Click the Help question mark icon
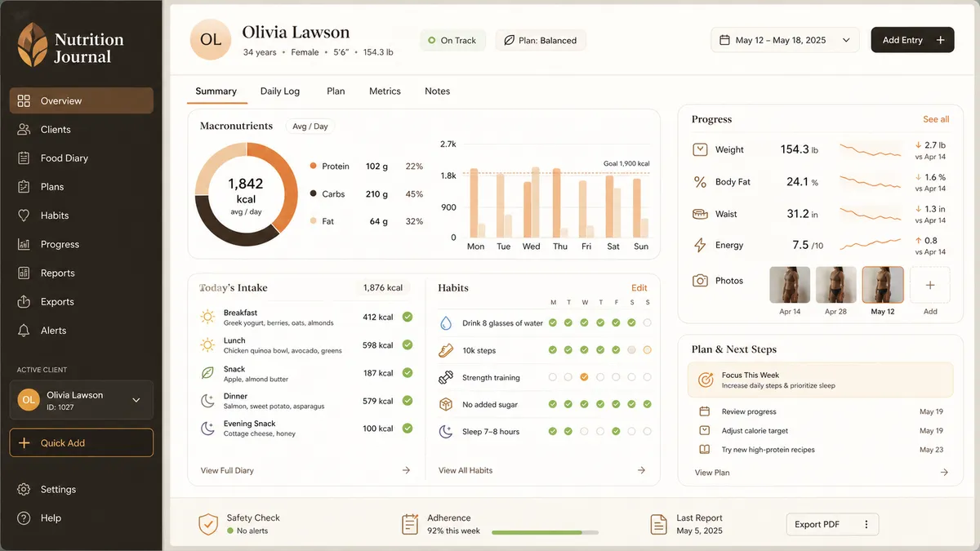Viewport: 980px width, 551px height. pos(24,518)
